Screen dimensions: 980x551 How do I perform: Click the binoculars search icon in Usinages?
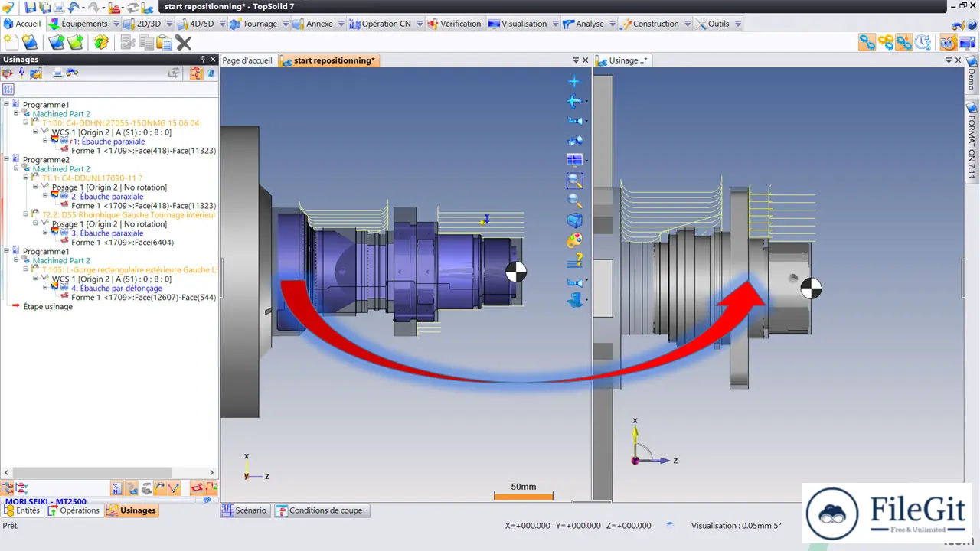(x=72, y=73)
